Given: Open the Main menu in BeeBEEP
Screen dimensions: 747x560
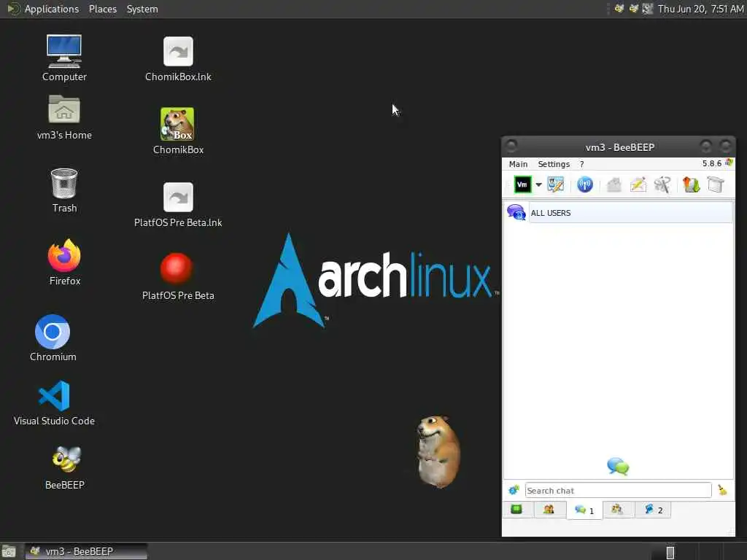Looking at the screenshot, I should pyautogui.click(x=518, y=164).
